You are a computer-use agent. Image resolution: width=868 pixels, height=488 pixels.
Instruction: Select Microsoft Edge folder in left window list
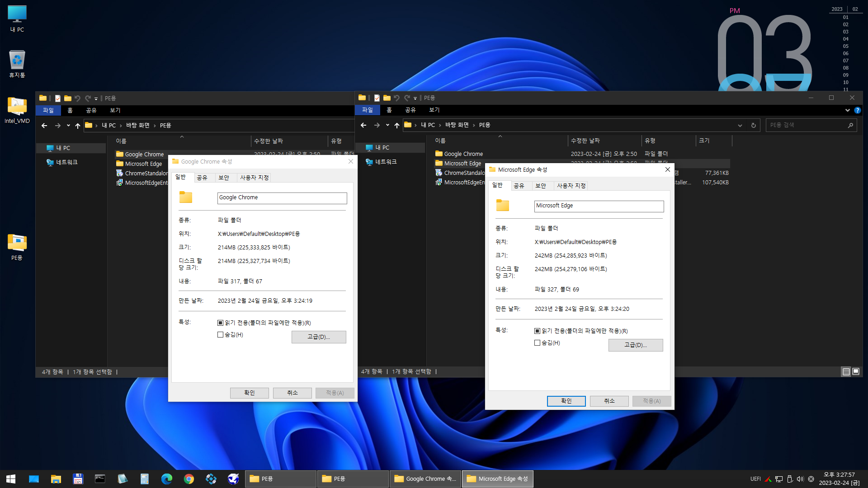click(143, 164)
